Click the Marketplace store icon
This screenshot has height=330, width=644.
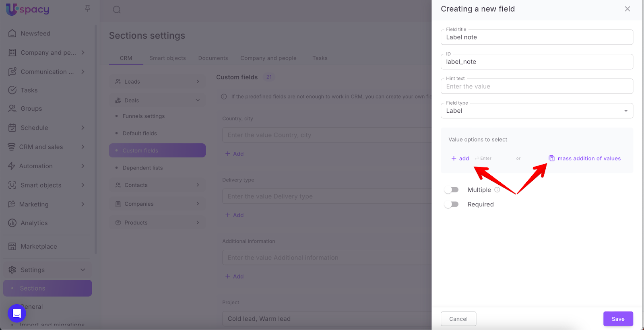12,246
